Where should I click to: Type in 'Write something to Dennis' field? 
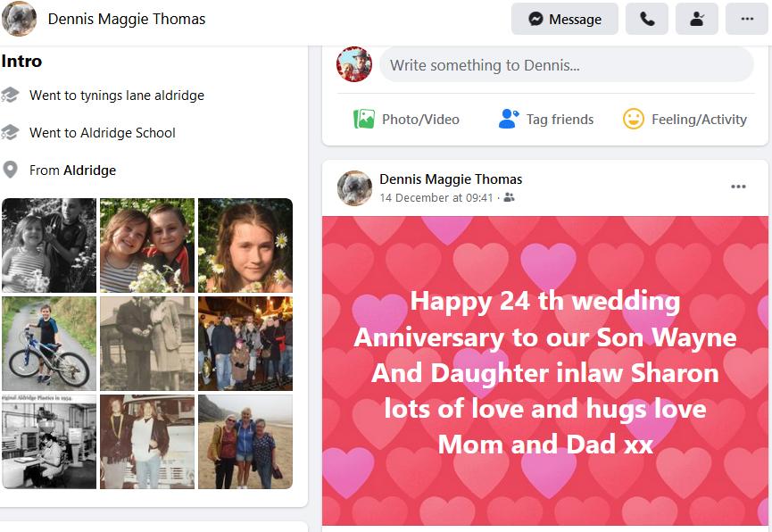coord(566,65)
